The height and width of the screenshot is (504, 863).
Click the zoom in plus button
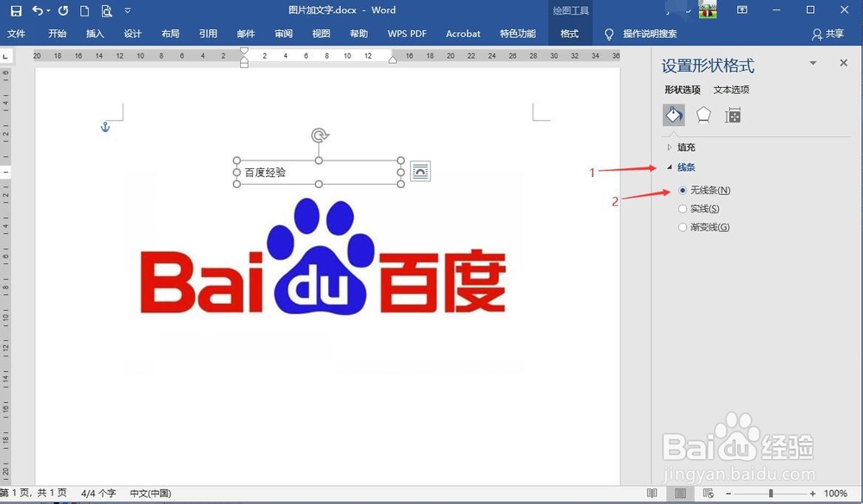coord(812,494)
